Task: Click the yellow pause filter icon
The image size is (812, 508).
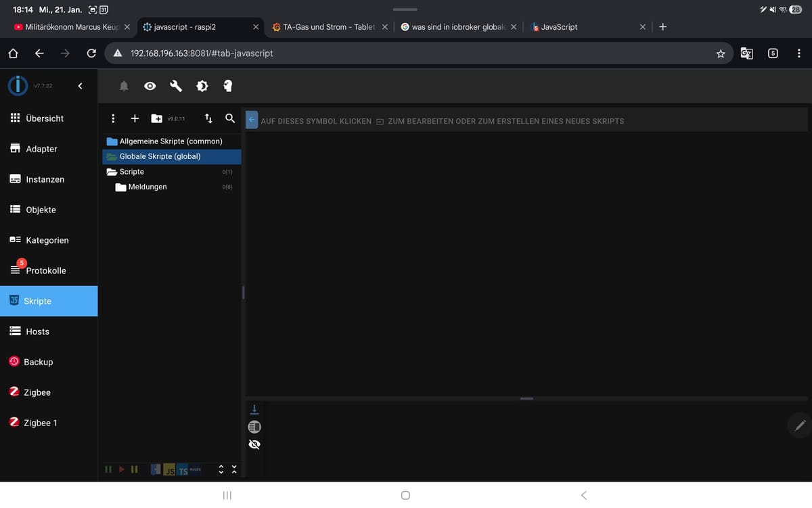Action: pyautogui.click(x=135, y=469)
